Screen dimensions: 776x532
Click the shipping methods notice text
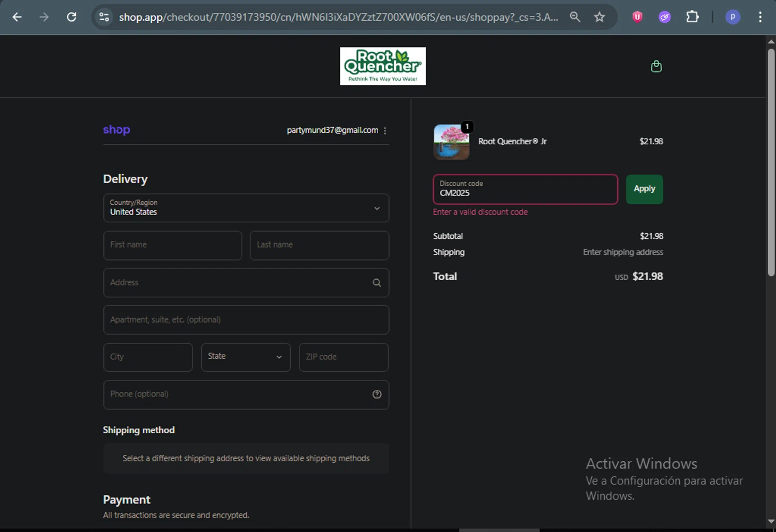pos(246,459)
